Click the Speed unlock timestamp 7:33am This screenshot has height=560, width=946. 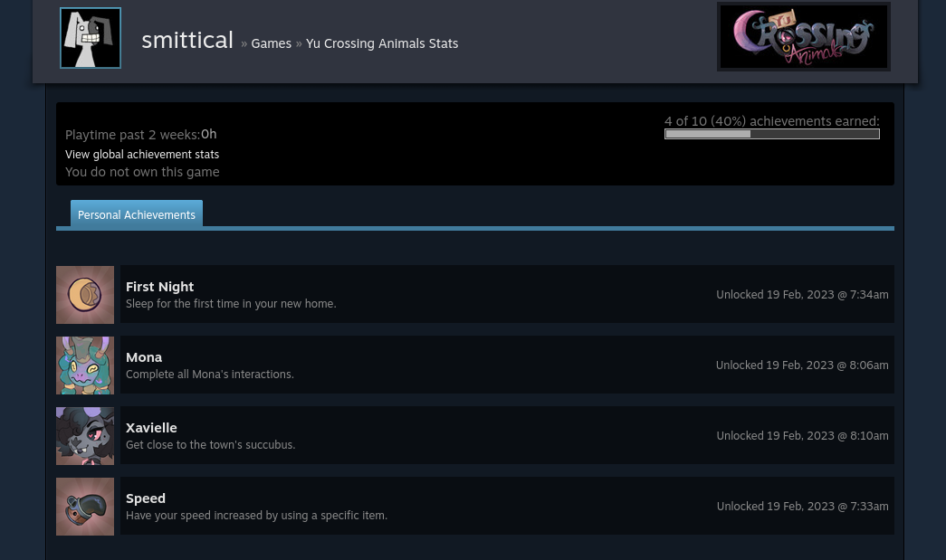pyautogui.click(x=869, y=507)
